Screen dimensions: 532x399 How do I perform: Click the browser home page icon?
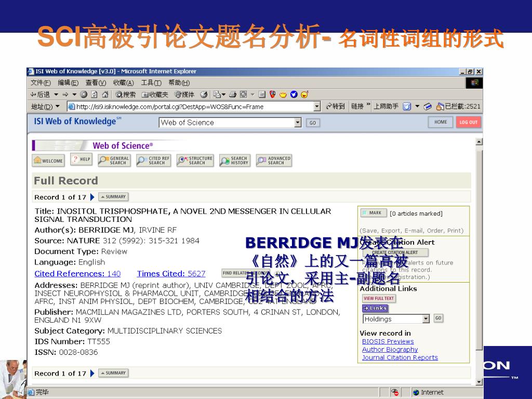tap(105, 95)
